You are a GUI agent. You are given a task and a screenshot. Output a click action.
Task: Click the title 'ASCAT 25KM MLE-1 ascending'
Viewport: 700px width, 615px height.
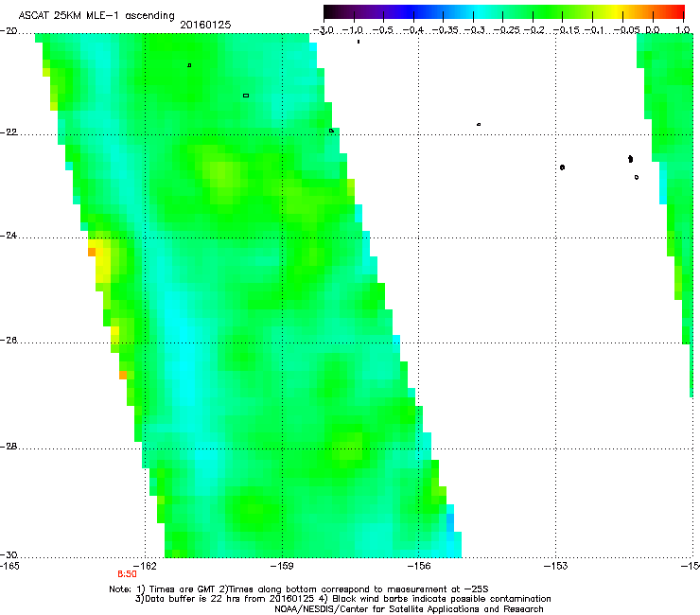[96, 15]
